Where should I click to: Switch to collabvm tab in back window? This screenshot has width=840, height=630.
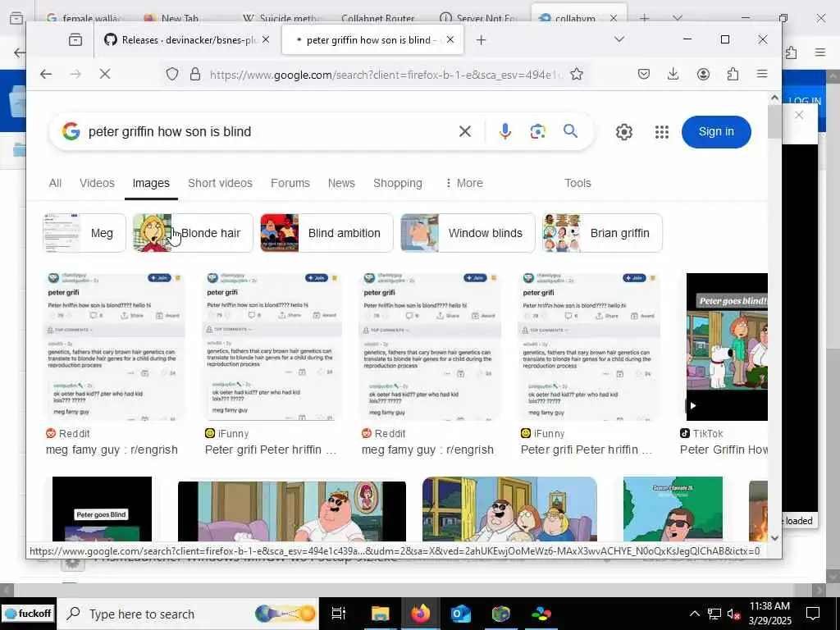click(574, 19)
